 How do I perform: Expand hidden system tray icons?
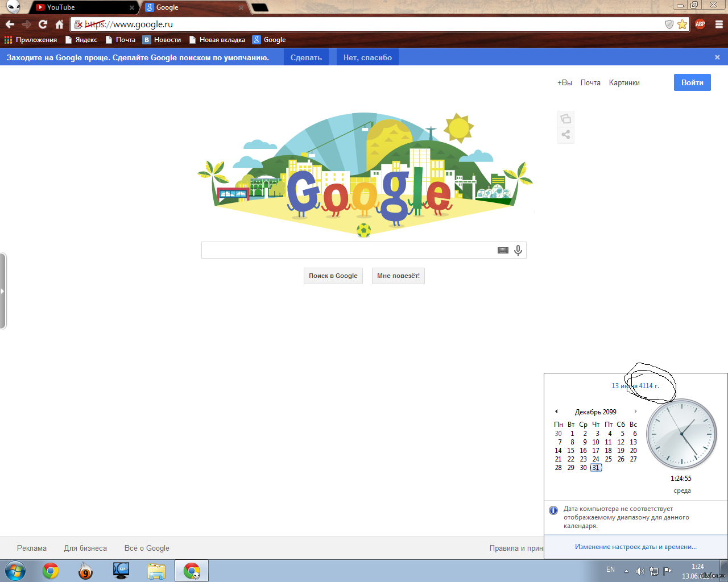tap(626, 569)
